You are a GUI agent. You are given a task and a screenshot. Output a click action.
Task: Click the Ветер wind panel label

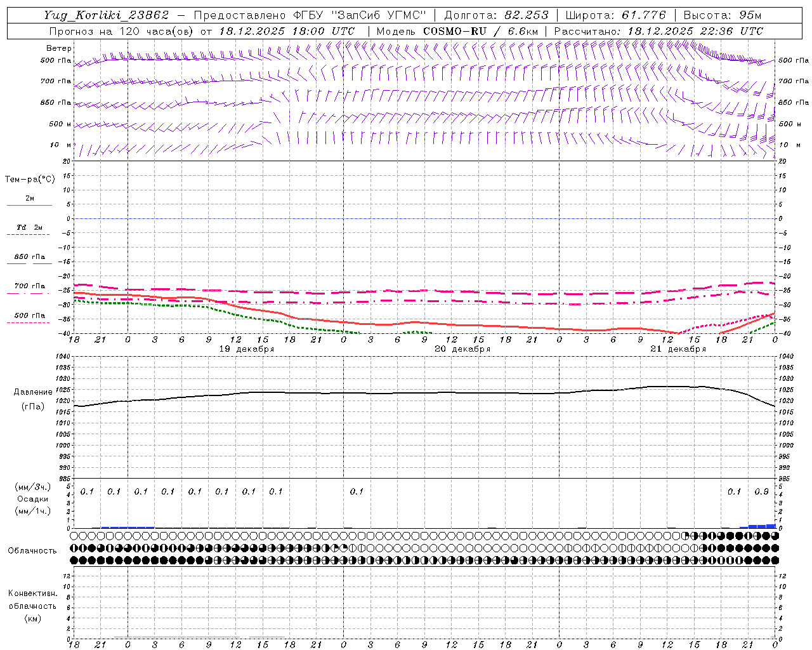pos(58,48)
